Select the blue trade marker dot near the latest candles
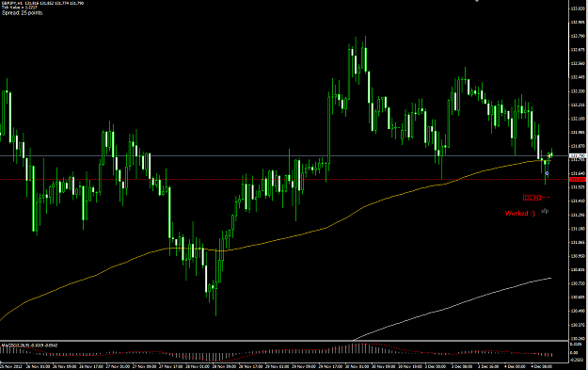Screen dimensions: 588x370 548,173
